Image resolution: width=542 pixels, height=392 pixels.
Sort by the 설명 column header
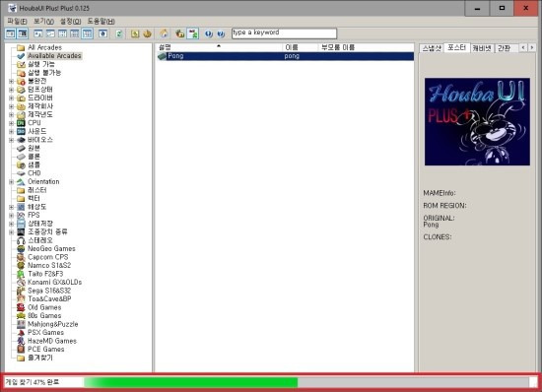click(219, 47)
